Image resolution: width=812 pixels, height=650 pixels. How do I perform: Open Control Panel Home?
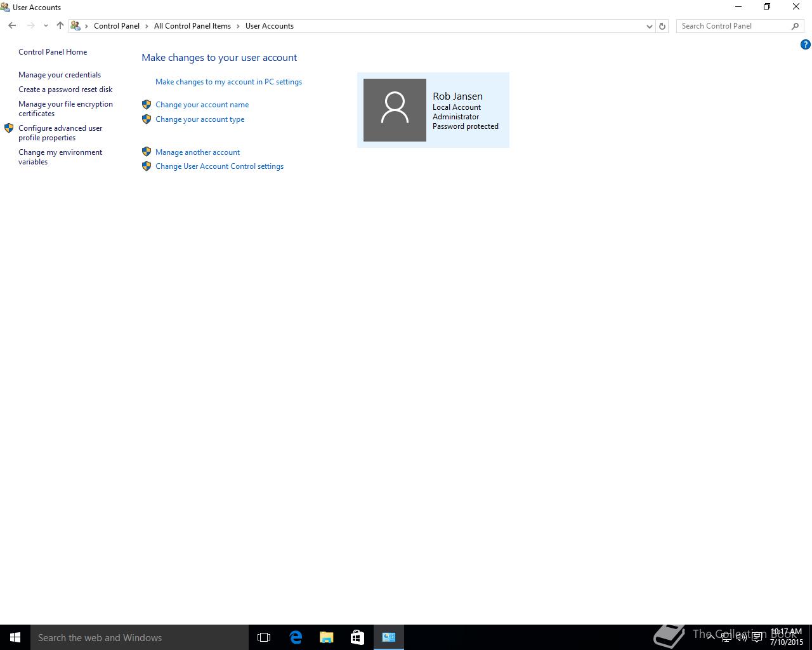[53, 52]
